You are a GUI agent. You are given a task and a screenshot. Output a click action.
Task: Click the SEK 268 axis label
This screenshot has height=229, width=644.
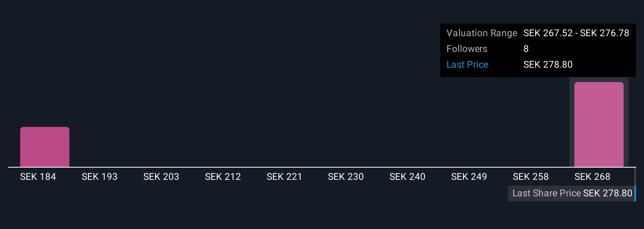tap(593, 177)
